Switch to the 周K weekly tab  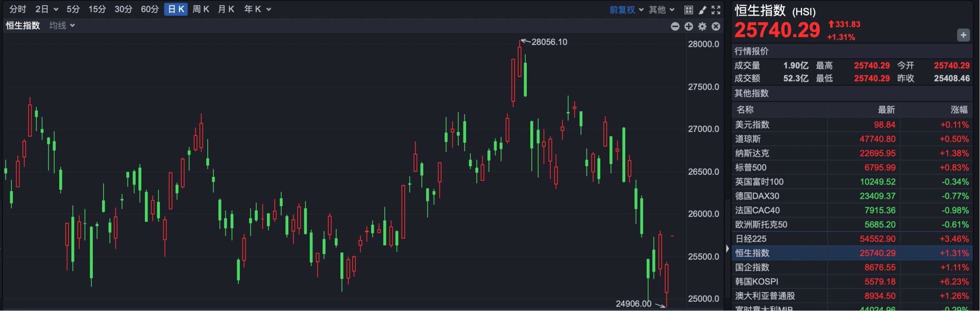coord(201,9)
